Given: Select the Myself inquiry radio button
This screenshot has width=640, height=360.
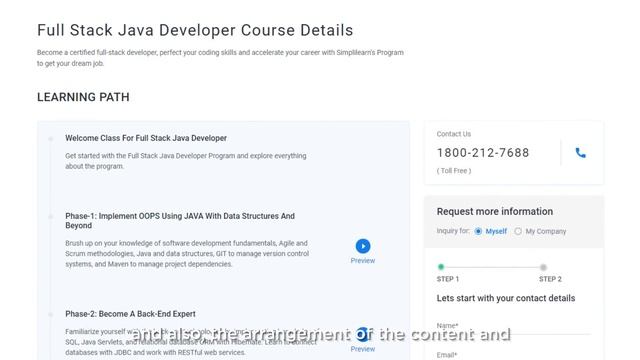Looking at the screenshot, I should point(478,231).
